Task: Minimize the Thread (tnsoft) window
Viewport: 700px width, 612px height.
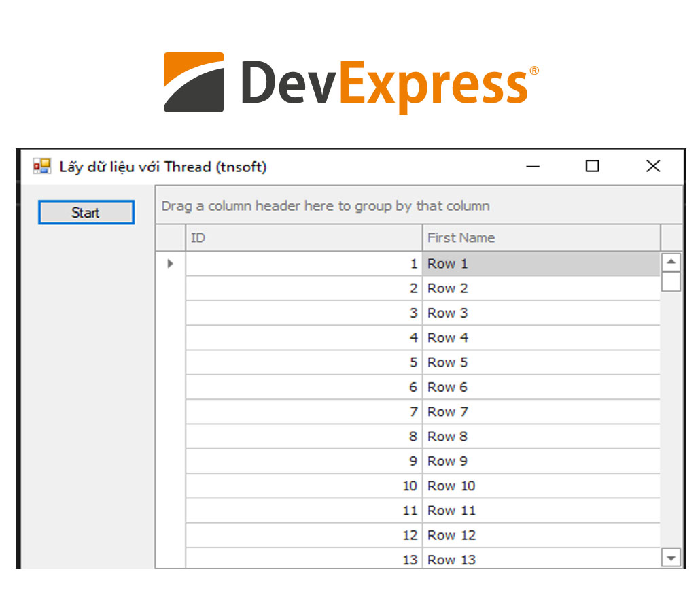Action: pyautogui.click(x=533, y=166)
